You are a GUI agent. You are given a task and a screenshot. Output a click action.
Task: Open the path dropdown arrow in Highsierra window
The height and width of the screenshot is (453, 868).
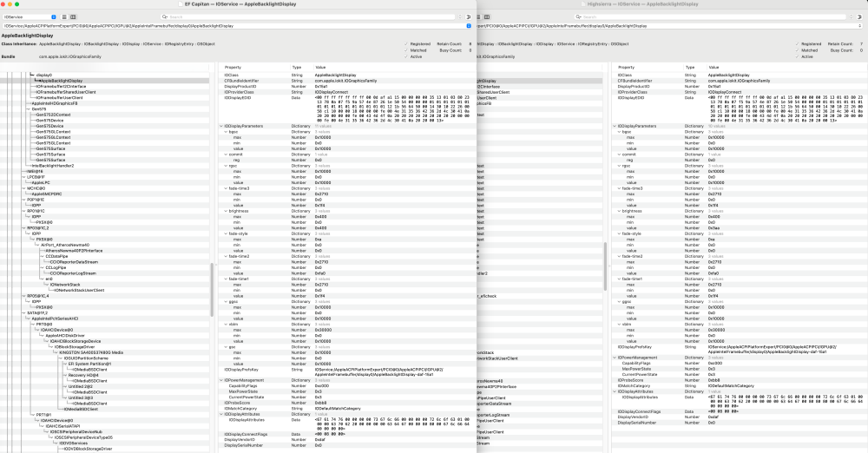click(860, 25)
